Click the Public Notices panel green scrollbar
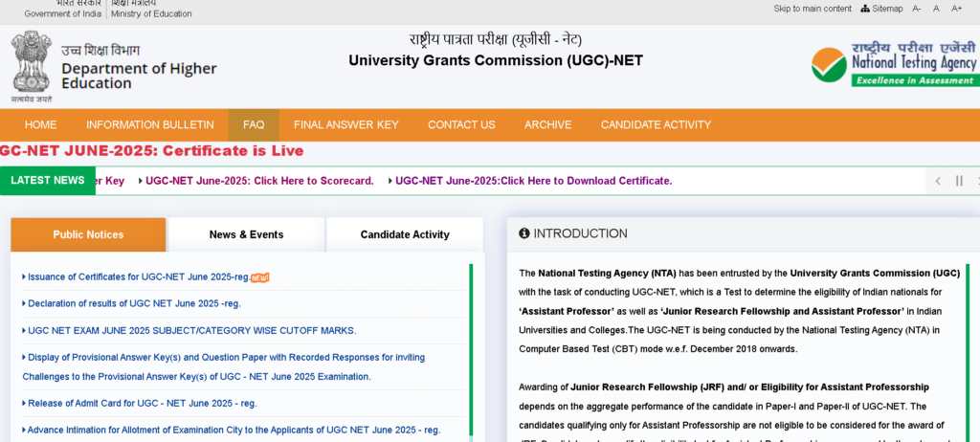The height and width of the screenshot is (442, 980). [x=471, y=350]
